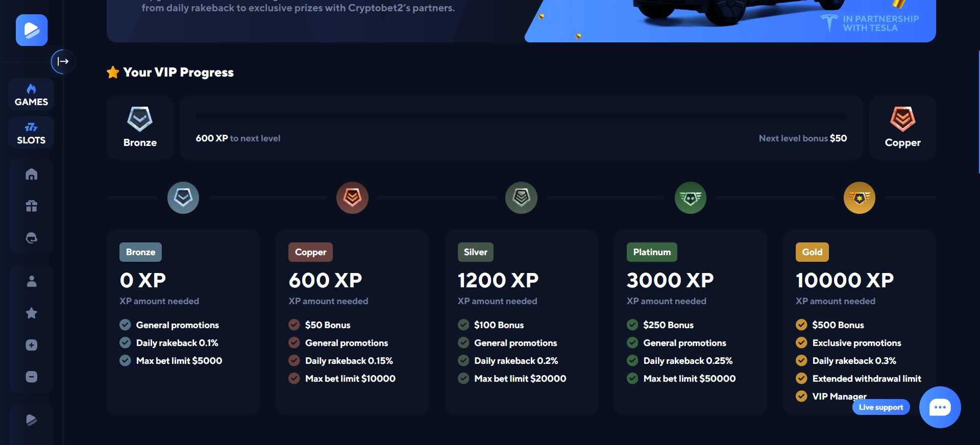This screenshot has height=445, width=980.
Task: Go to the home page icon
Action: (x=32, y=175)
